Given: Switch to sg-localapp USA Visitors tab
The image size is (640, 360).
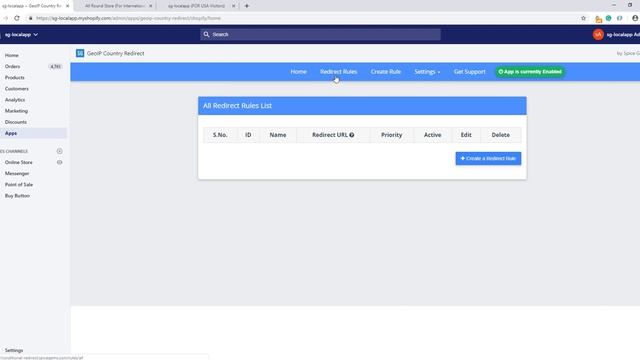Looking at the screenshot, I should coord(196,6).
